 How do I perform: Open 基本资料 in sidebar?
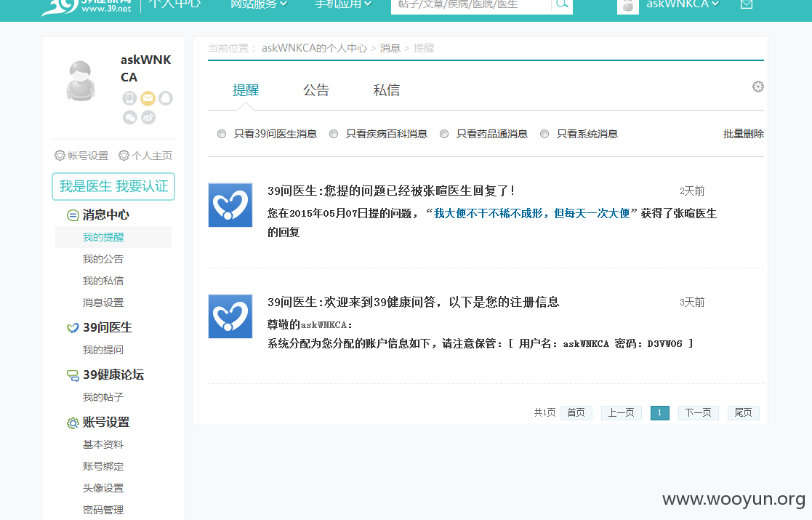(x=103, y=445)
